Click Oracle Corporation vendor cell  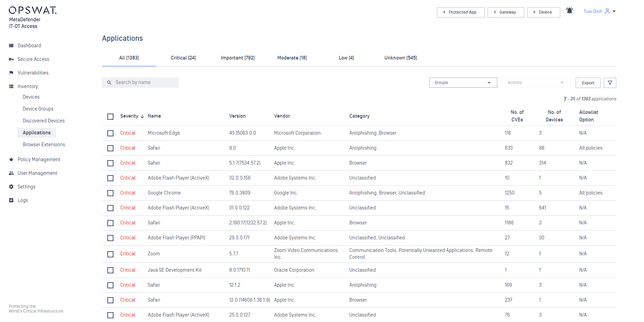(294, 270)
